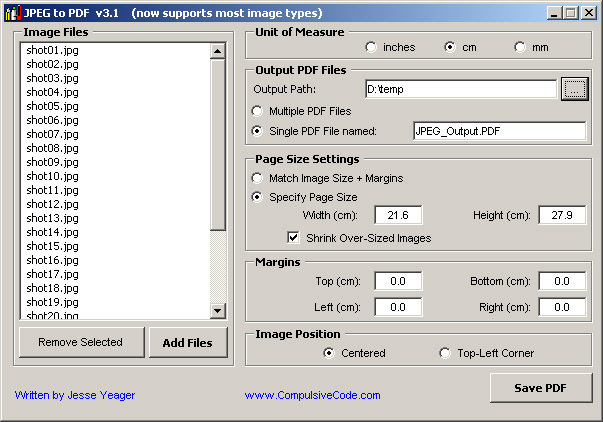Maximize the JPEG to PDF window
Viewport: 603px width, 422px height.
click(x=571, y=13)
